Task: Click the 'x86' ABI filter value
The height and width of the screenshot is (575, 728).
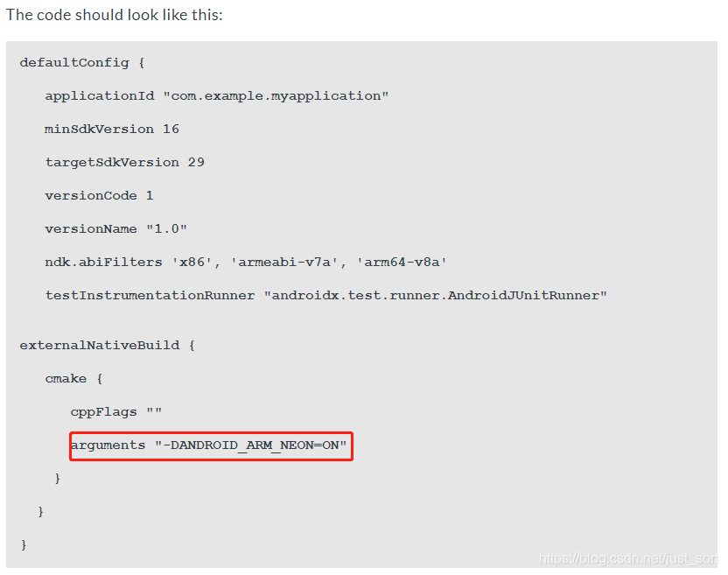Action: point(192,263)
